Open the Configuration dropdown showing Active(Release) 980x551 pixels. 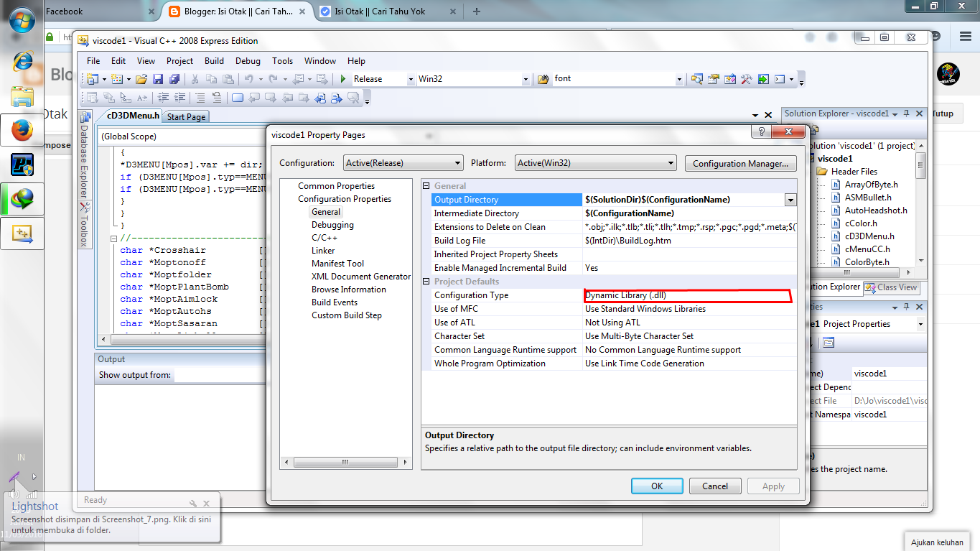point(403,163)
